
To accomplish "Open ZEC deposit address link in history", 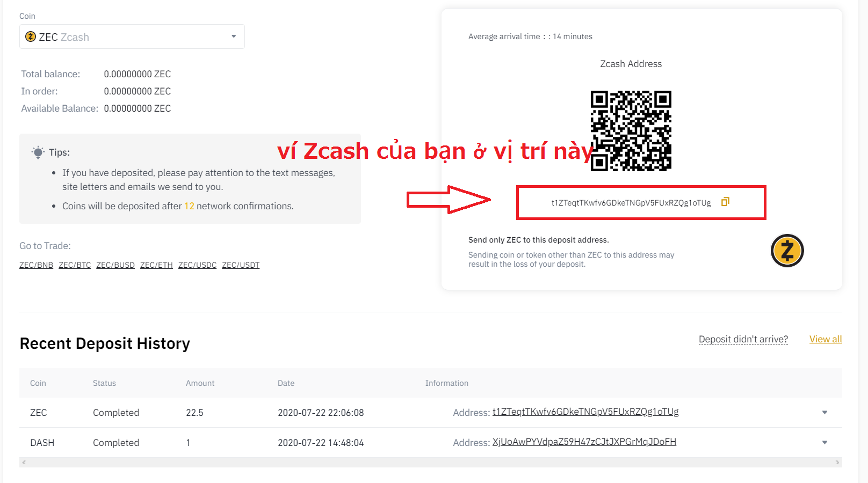I will pos(585,412).
